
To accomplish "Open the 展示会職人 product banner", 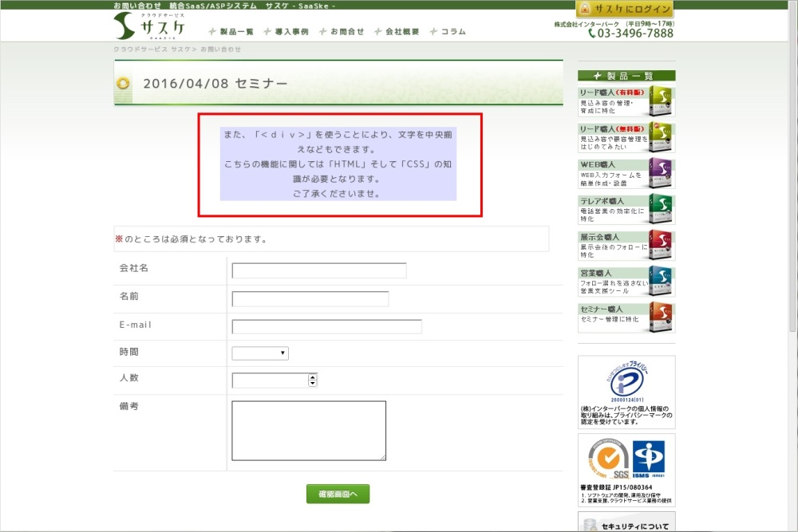I will click(x=626, y=246).
